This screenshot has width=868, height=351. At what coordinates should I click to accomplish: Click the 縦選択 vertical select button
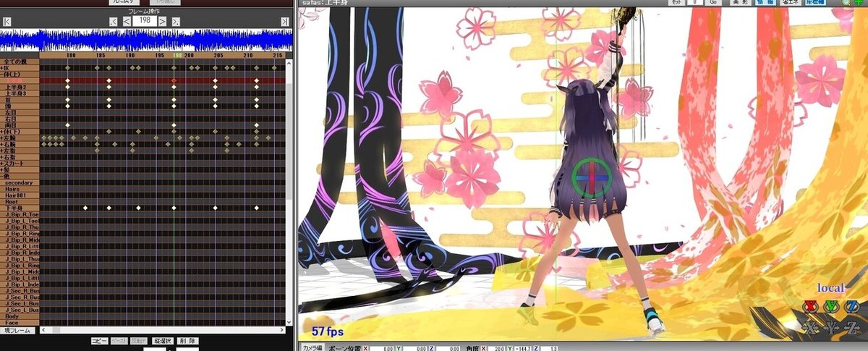(162, 340)
